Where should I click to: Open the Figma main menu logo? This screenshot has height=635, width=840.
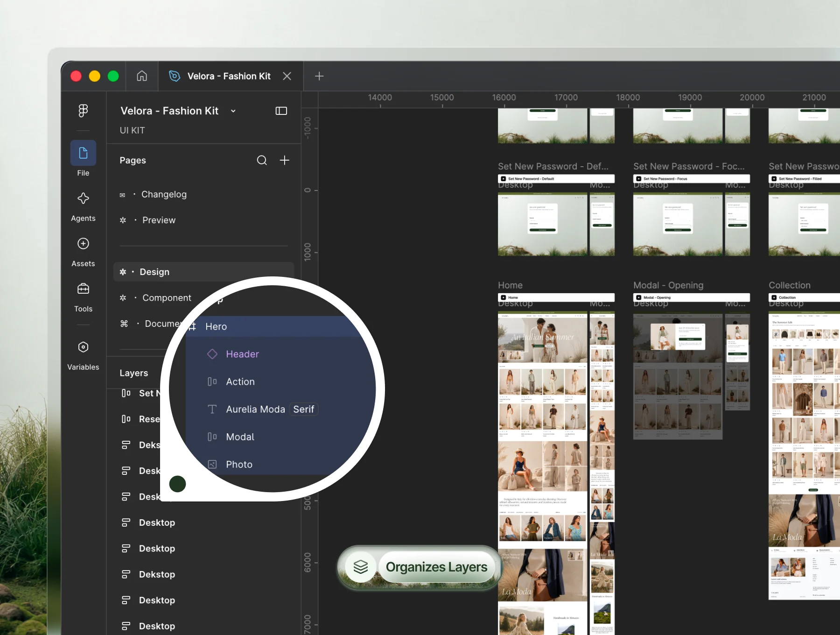point(83,111)
